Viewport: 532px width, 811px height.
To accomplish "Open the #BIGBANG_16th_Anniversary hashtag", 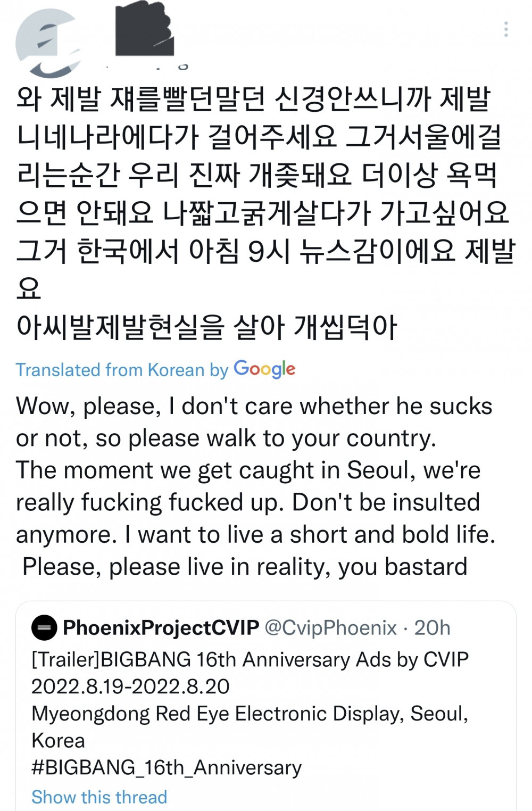I will pos(167,767).
